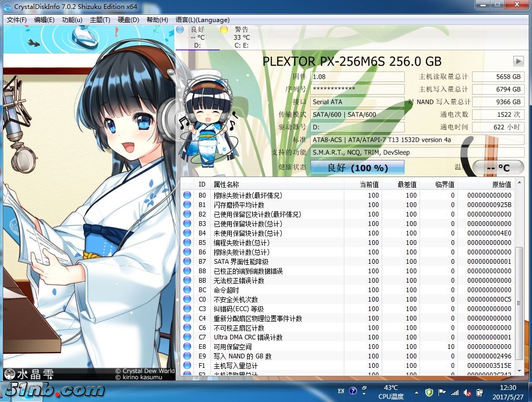Click the status circle for attribute B1
Image resolution: width=532 pixels, height=402 pixels.
187,204
